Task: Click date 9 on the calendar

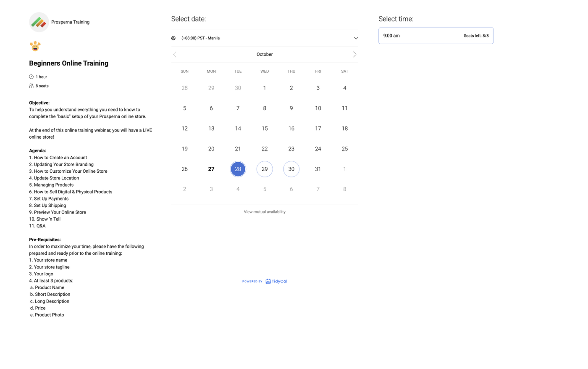Action: [x=291, y=108]
